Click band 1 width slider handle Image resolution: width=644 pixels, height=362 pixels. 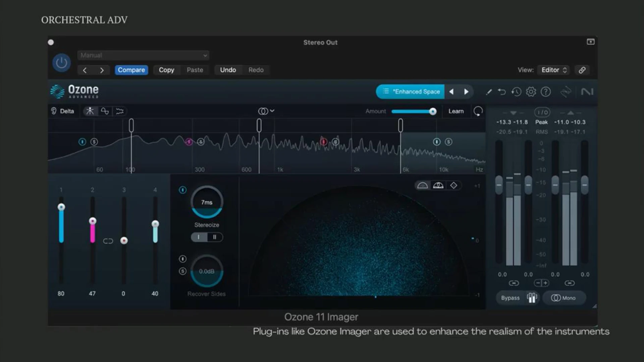[x=61, y=207]
